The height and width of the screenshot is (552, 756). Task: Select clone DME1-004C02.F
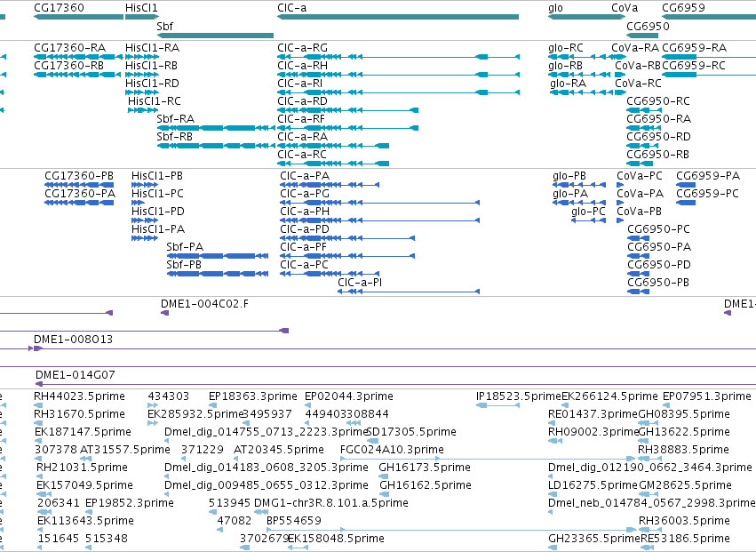point(204,304)
